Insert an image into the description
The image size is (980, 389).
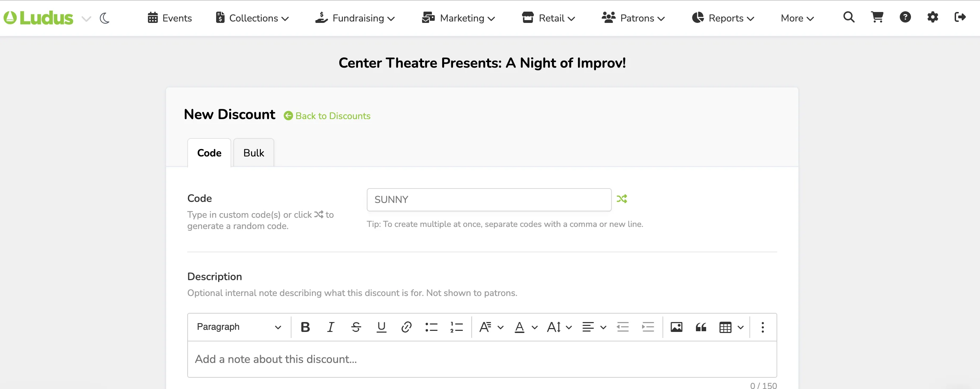677,327
